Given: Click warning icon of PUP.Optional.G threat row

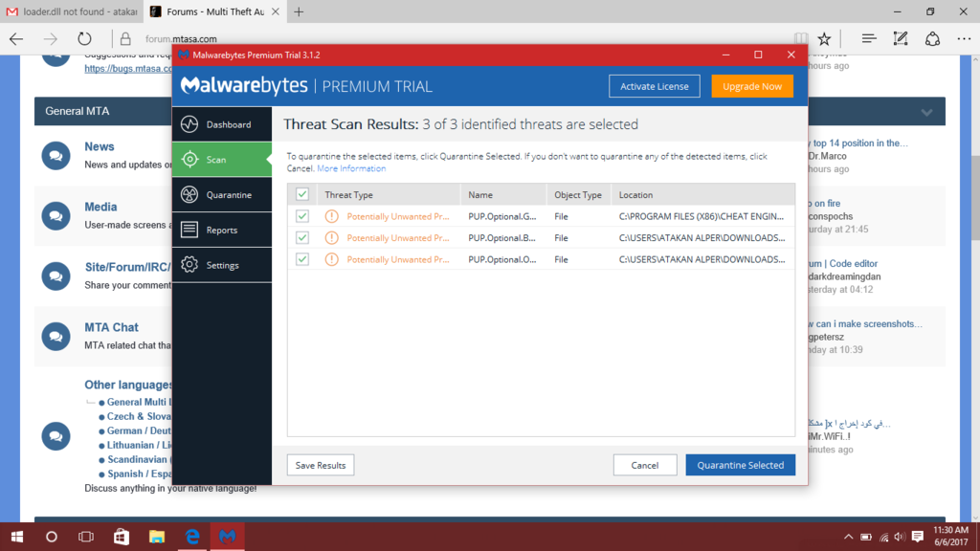Looking at the screenshot, I should pos(331,216).
